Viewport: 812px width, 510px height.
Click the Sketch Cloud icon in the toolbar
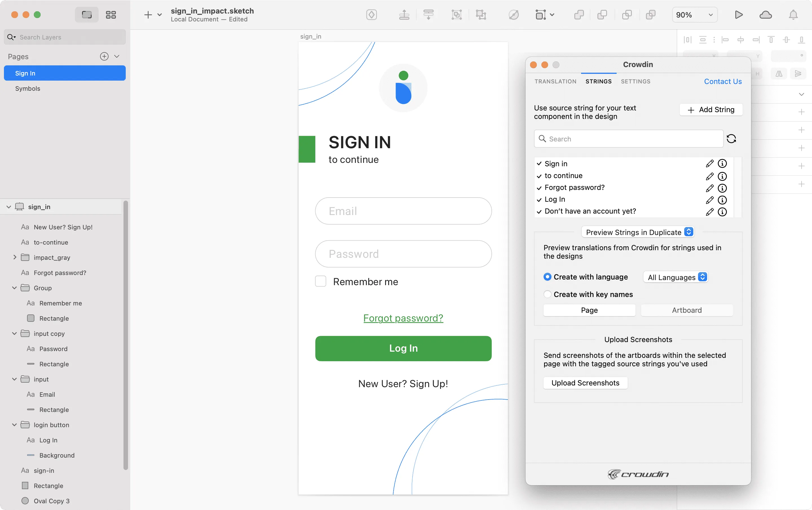766,15
